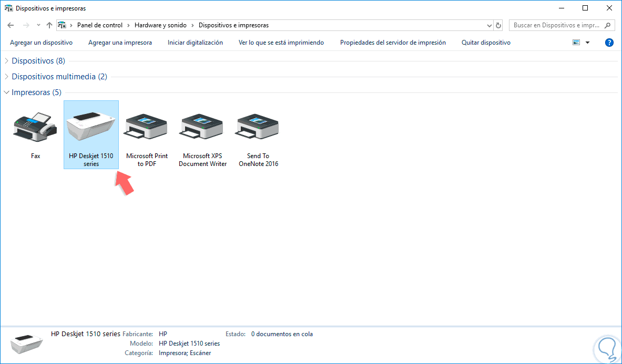The image size is (622, 364).
Task: Navigate to Hardware y sonido breadcrumb
Action: point(160,25)
